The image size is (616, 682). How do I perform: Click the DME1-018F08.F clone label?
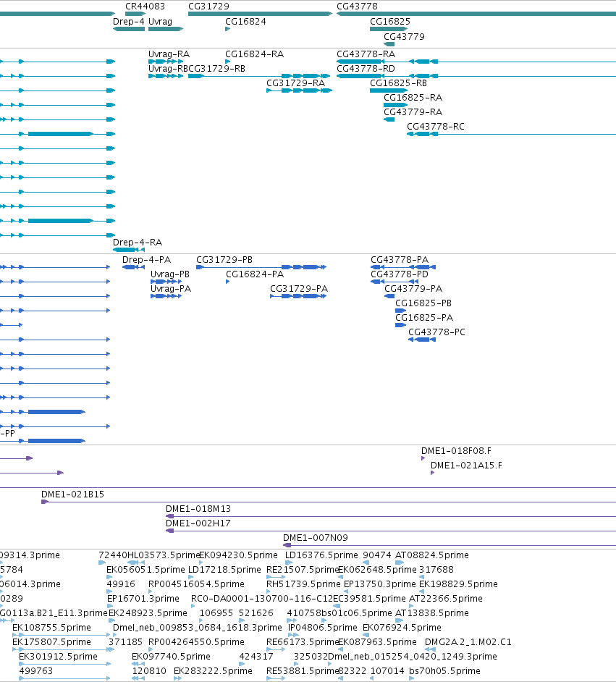456,451
